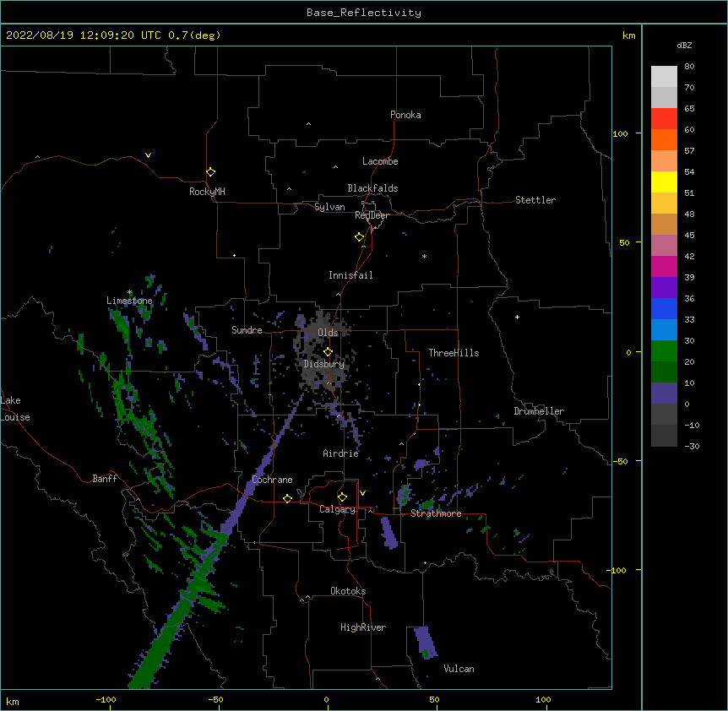Pick the slate-purple 0-10 dBZ legend swatch
Viewport: 728px width, 711px height.
[x=664, y=393]
